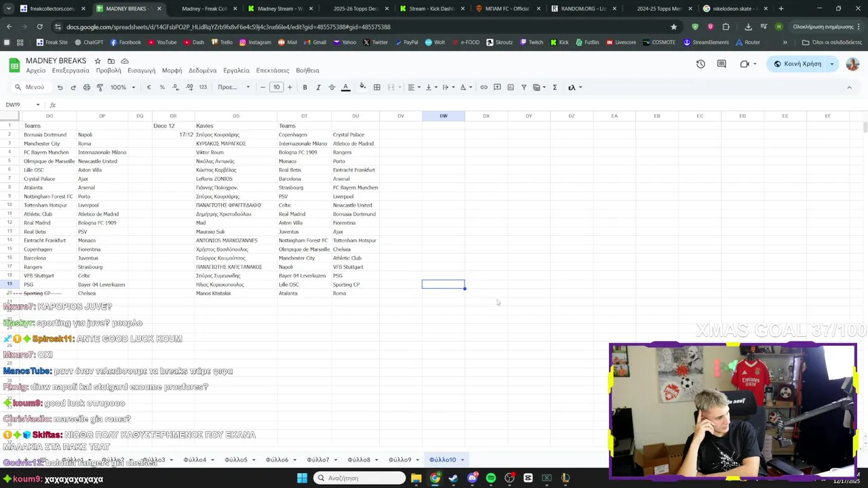
Task: Open the vertical align dropdown
Action: tap(430, 87)
